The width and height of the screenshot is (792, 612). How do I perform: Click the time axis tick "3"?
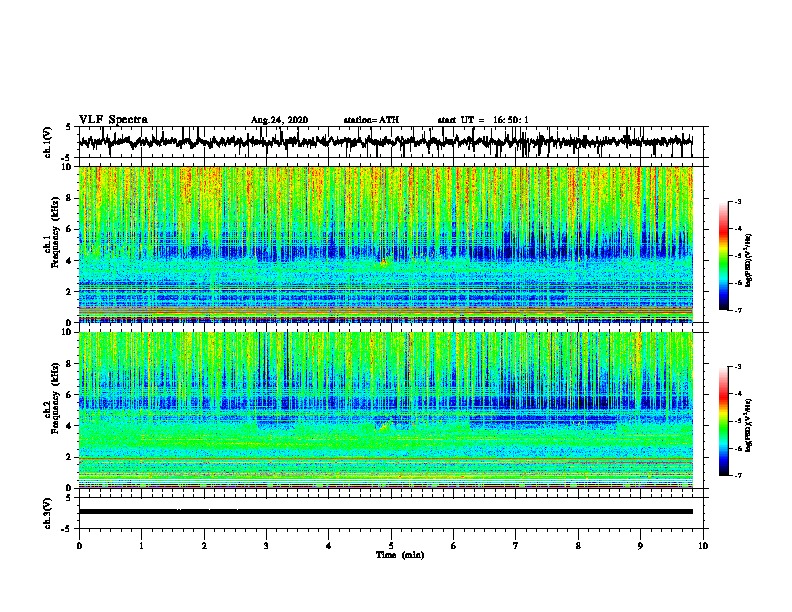coord(266,546)
